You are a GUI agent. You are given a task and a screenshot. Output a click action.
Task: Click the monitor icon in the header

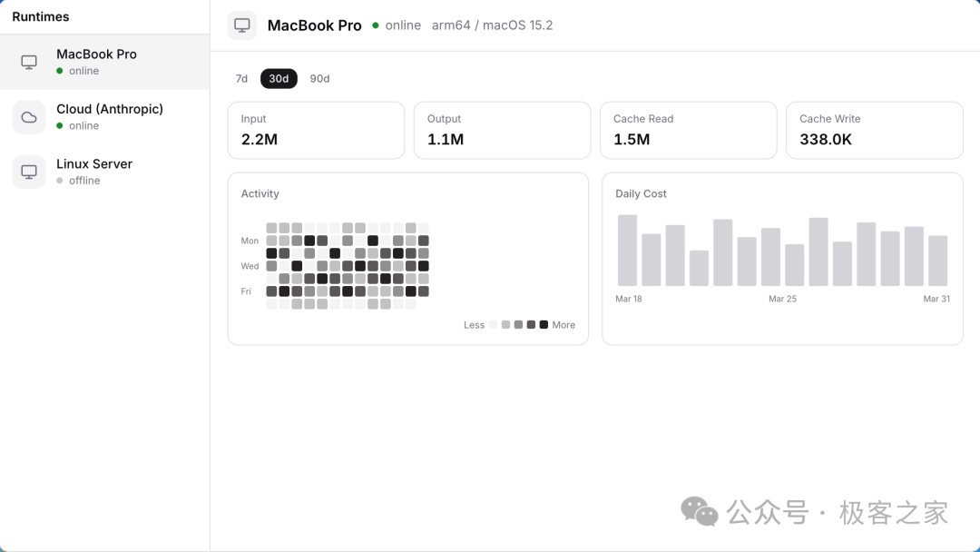tap(242, 25)
